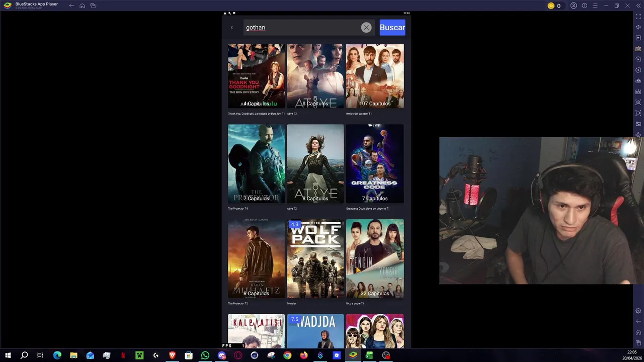Toggle BlueStacks mouse cursor lock

pos(638,38)
